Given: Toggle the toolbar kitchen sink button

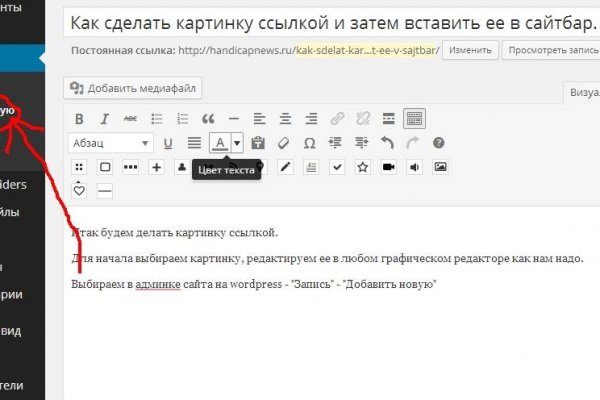Looking at the screenshot, I should pos(414,119).
